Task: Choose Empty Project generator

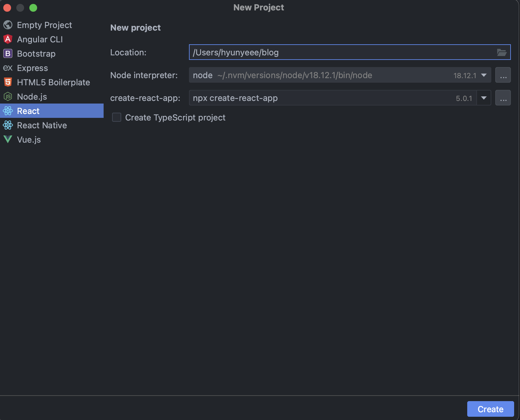Action: click(x=52, y=25)
